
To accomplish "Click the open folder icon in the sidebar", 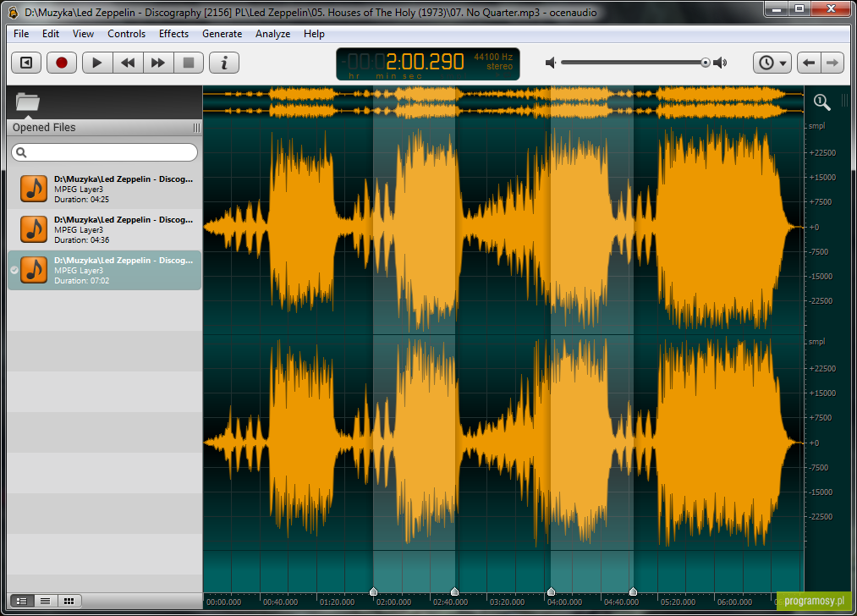I will click(x=27, y=102).
